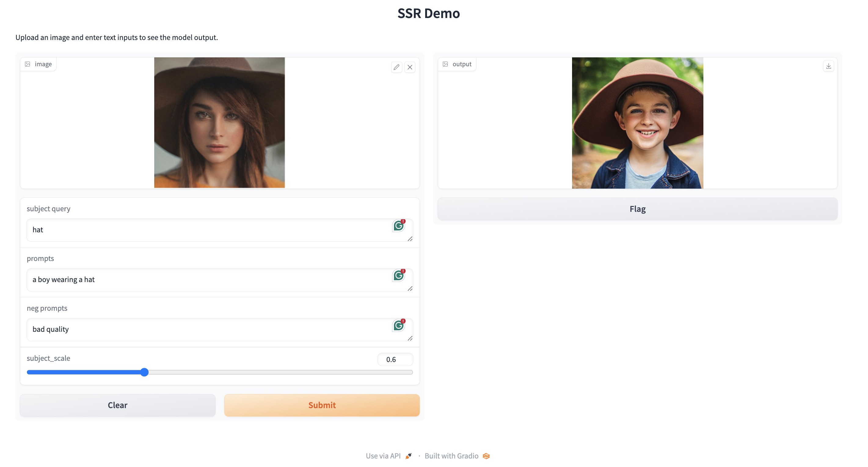Click the pencil edit icon on input image
The image size is (868, 467).
[396, 67]
